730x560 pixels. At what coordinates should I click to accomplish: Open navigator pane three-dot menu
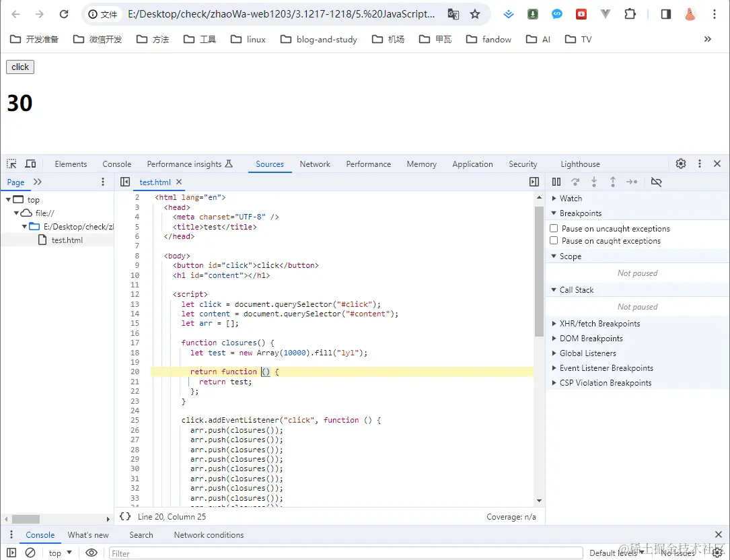coord(103,182)
